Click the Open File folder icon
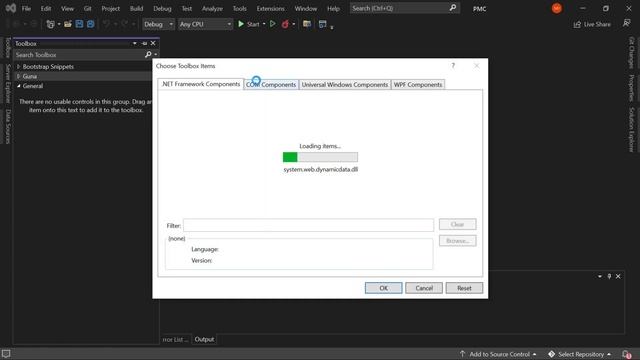This screenshot has height=360, width=640. pyautogui.click(x=68, y=24)
